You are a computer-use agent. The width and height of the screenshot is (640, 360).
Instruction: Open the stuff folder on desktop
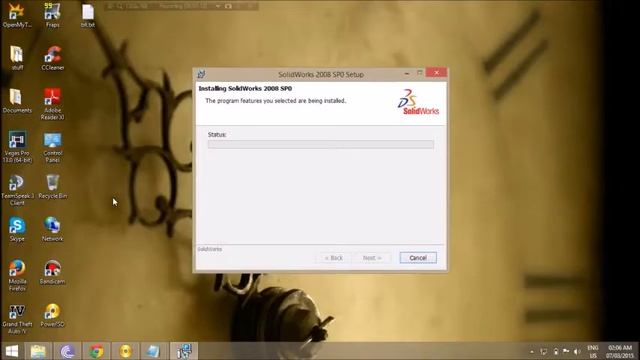tap(17, 58)
